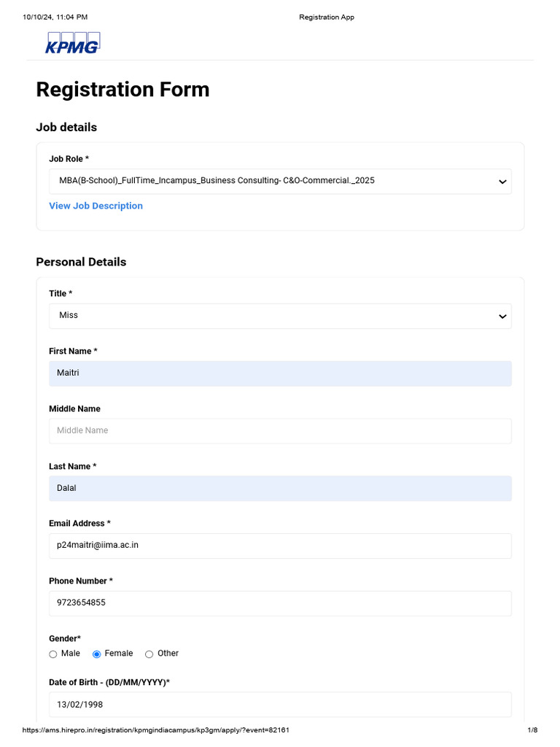Viewport: 560px width, 747px height.
Task: Click the Job details section heading
Action: click(x=66, y=127)
